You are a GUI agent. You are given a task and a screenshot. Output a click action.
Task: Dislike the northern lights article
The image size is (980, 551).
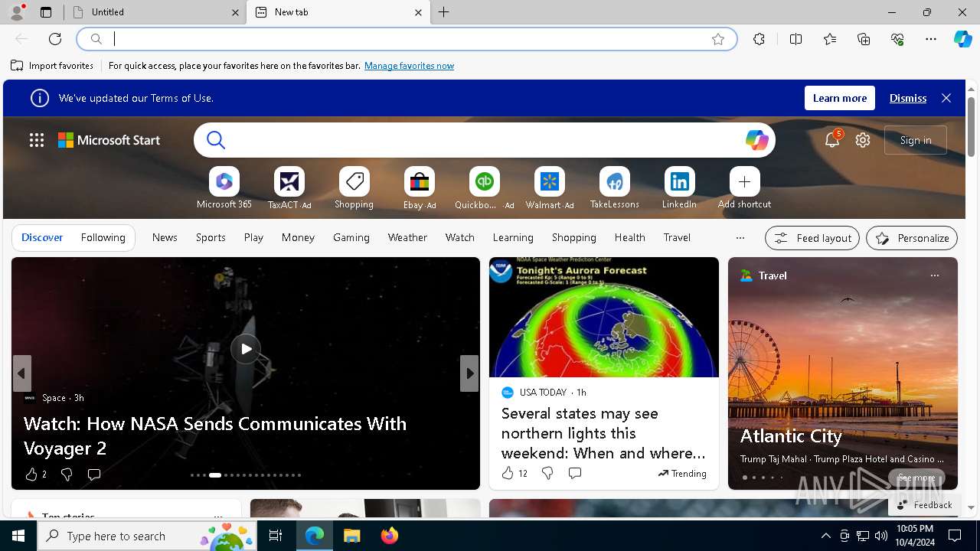[x=547, y=474]
